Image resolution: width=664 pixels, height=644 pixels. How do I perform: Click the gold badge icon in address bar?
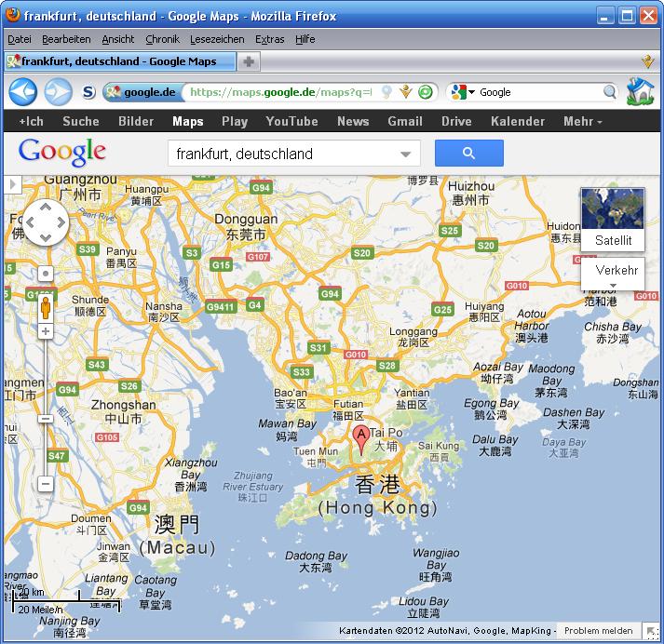(406, 92)
